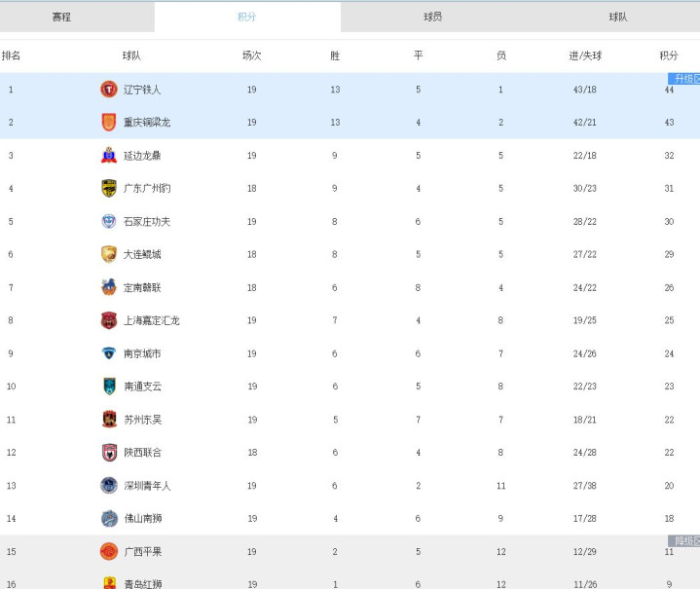The width and height of the screenshot is (700, 589).
Task: Click the 大连鲲城 team logo
Action: click(x=109, y=254)
